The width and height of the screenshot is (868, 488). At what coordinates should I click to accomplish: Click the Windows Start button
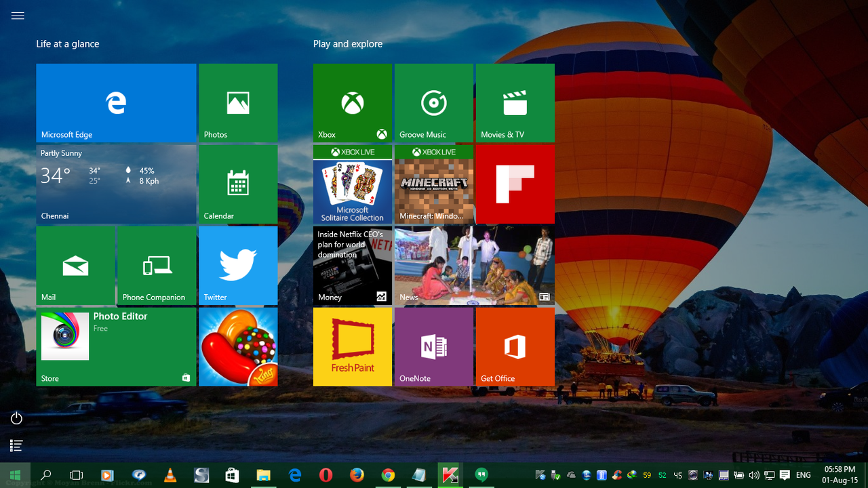[x=15, y=476]
